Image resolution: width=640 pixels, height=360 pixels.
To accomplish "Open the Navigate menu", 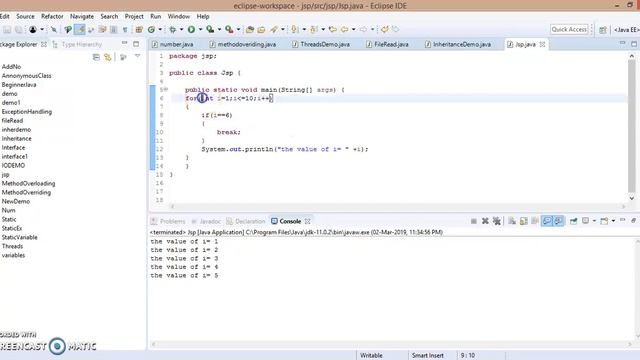I will pyautogui.click(x=82, y=16).
